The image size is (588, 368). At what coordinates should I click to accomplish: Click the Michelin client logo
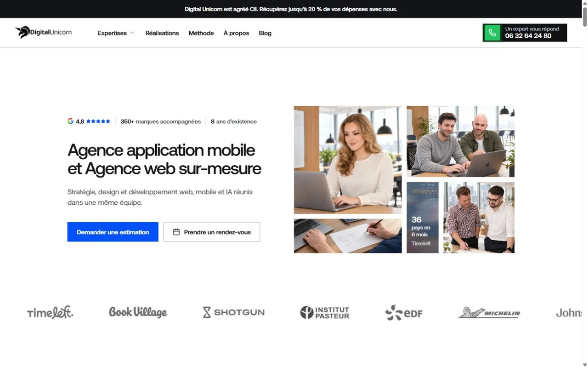click(x=489, y=313)
